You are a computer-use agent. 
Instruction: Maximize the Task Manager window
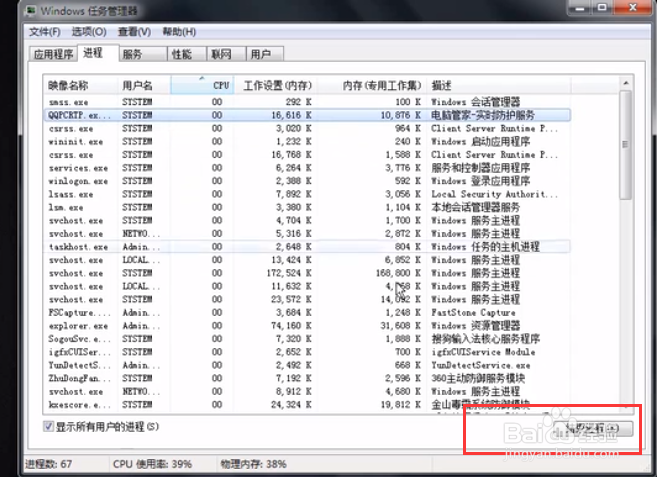pos(602,8)
